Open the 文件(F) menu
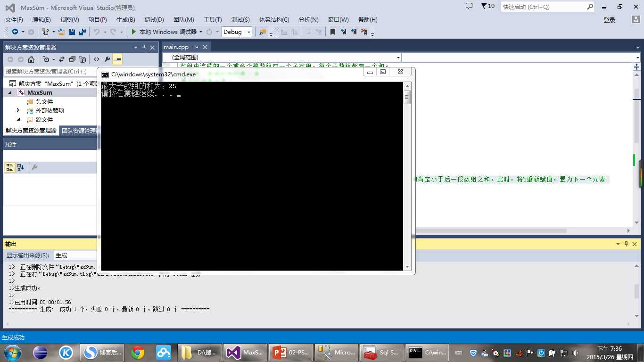644x362 pixels. coord(14,20)
